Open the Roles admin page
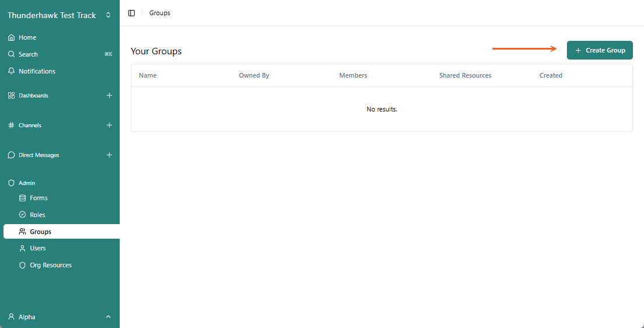 click(38, 215)
